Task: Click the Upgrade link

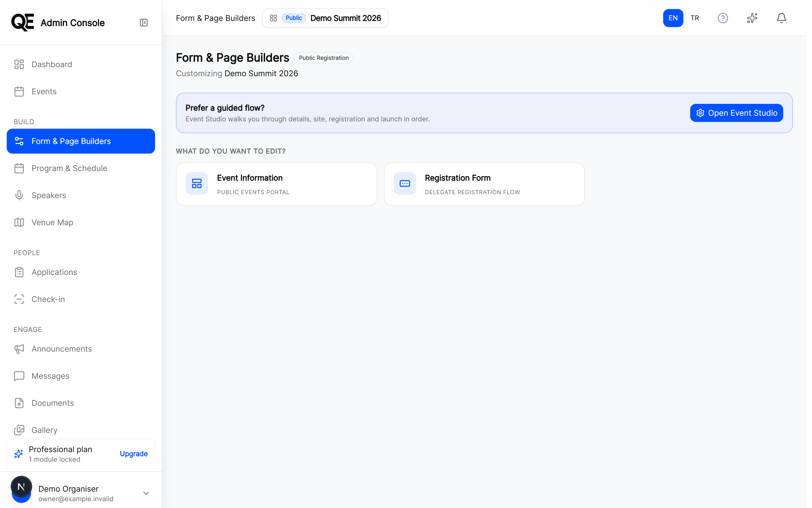Action: [x=134, y=454]
